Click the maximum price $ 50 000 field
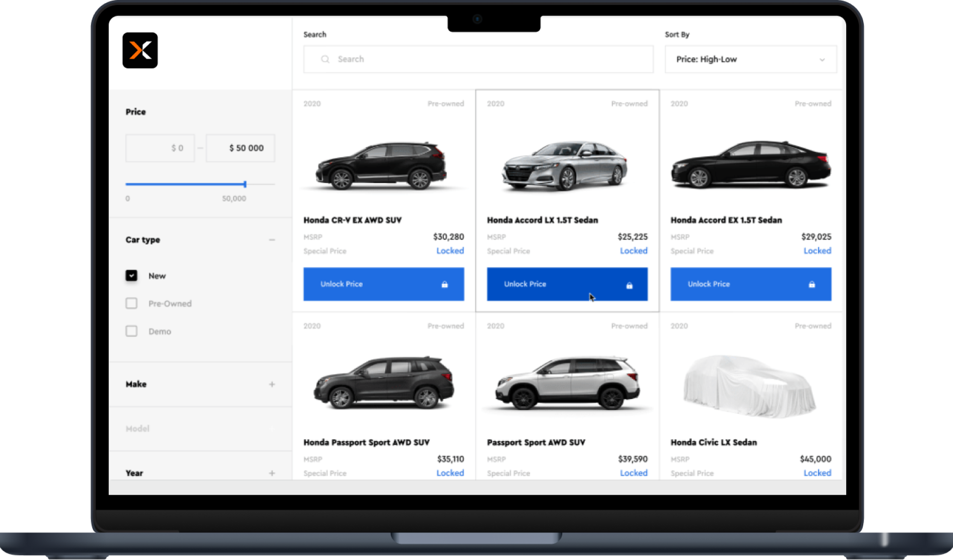This screenshot has height=560, width=953. tap(240, 148)
